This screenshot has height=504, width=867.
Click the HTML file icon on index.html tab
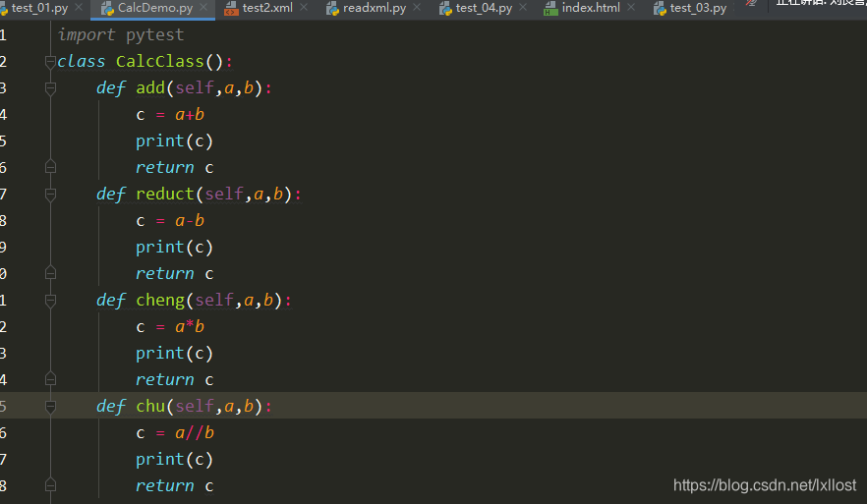[550, 8]
